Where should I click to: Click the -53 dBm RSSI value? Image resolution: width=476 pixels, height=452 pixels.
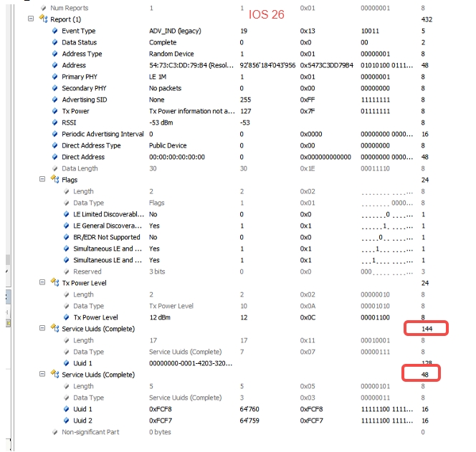tap(161, 122)
